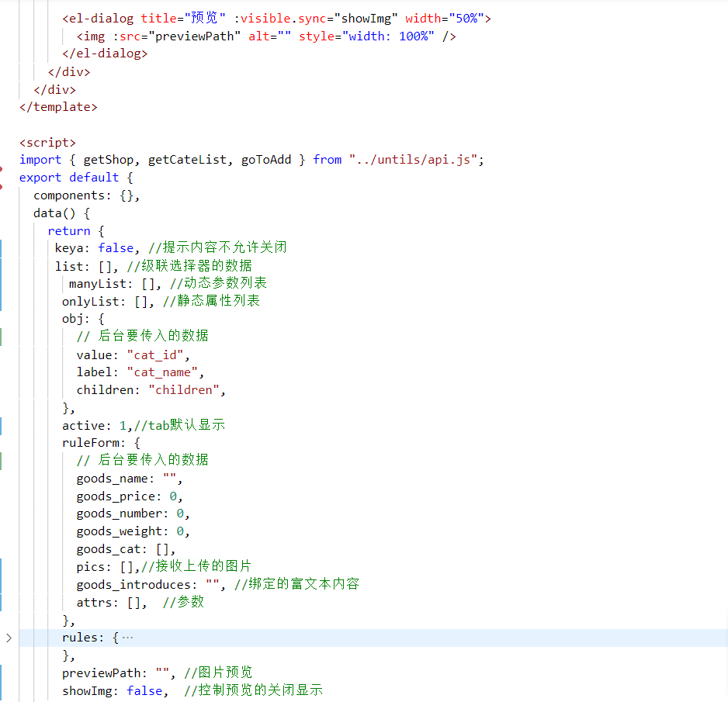Place cursor on goods_weight property
This screenshot has width=728, height=702.
[x=119, y=531]
